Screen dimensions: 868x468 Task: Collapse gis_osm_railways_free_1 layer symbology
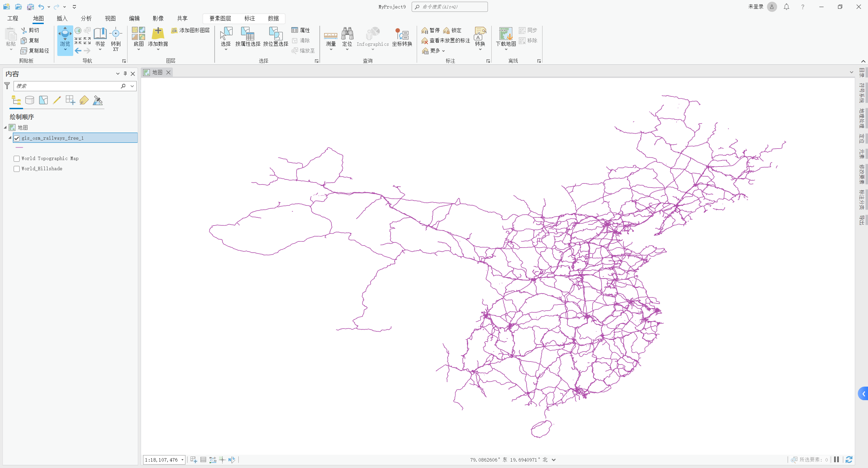(x=10, y=138)
